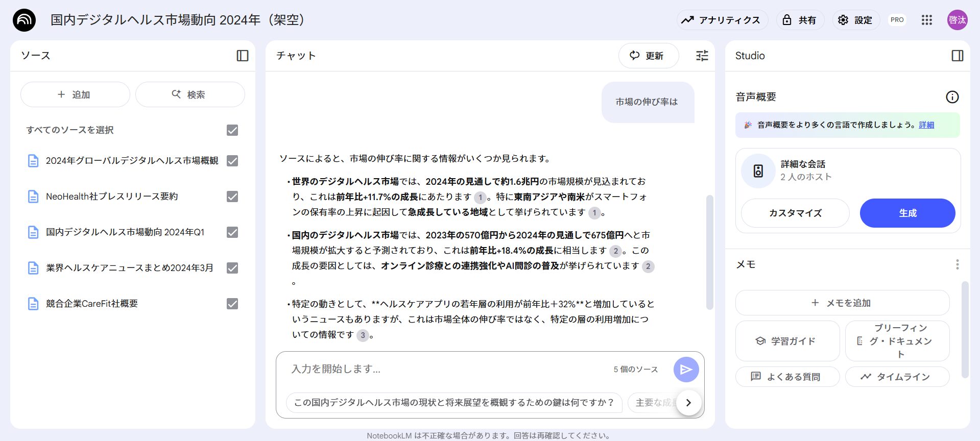Click the blue 生成 button
This screenshot has width=980, height=441.
907,213
